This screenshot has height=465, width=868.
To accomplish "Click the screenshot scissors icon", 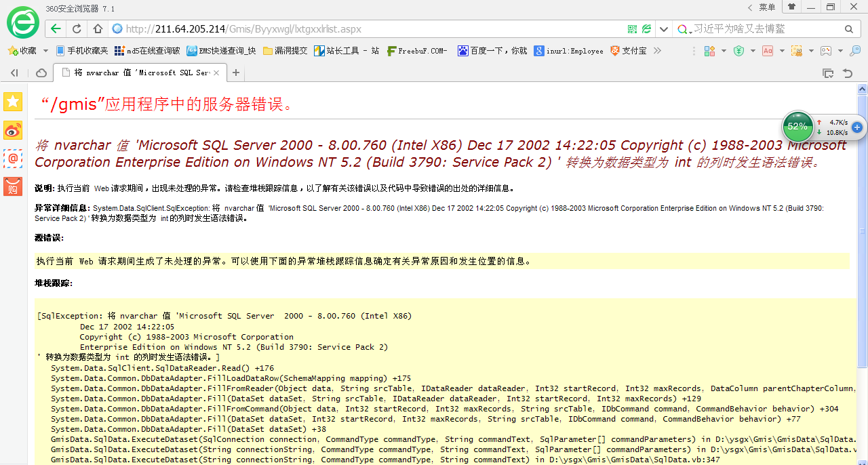I will coord(797,51).
